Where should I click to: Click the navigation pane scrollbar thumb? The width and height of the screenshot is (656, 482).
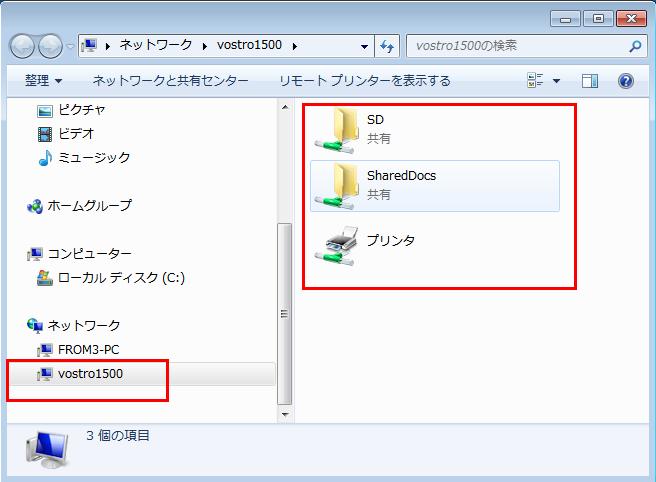284,314
